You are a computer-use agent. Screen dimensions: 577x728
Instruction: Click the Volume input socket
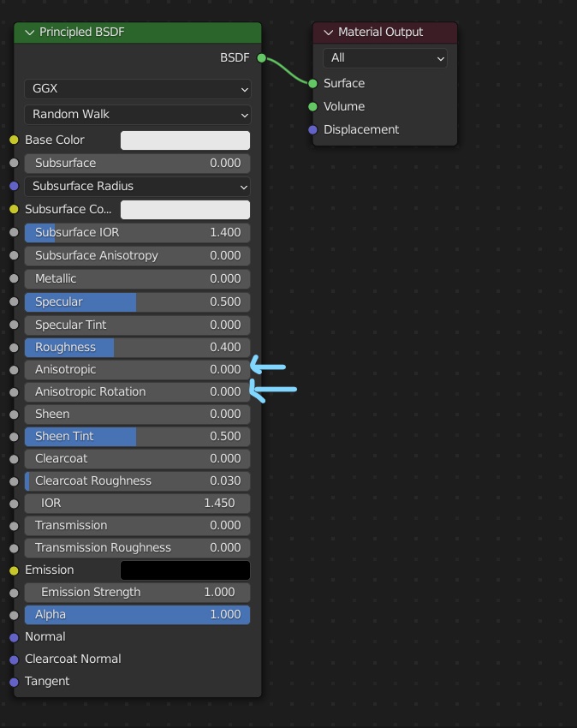point(312,107)
